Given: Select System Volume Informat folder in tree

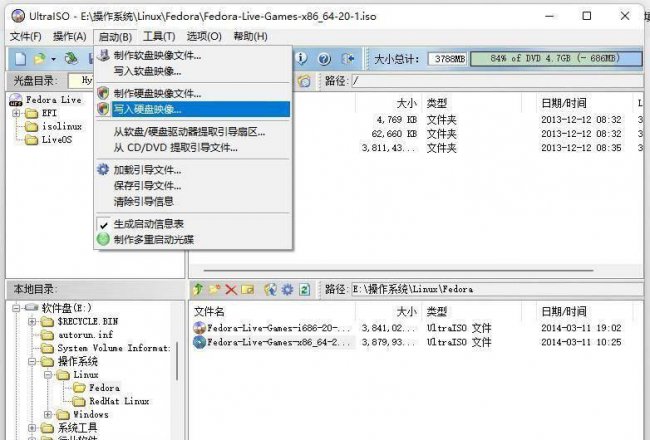Looking at the screenshot, I should [x=114, y=348].
